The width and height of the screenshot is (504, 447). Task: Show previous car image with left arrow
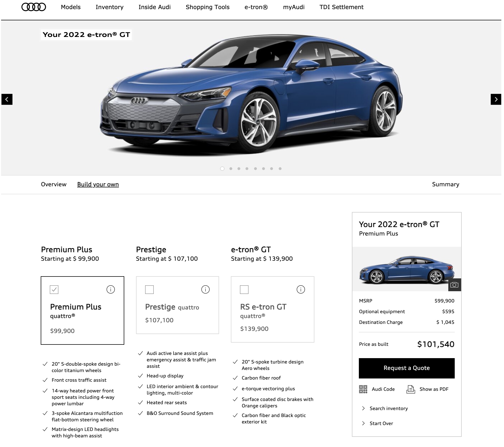(x=7, y=99)
